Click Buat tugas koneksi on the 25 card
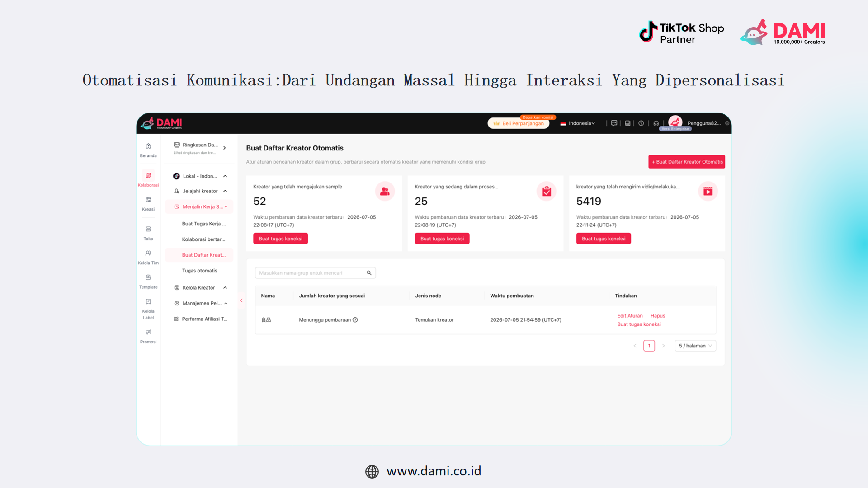This screenshot has height=488, width=868. (442, 239)
